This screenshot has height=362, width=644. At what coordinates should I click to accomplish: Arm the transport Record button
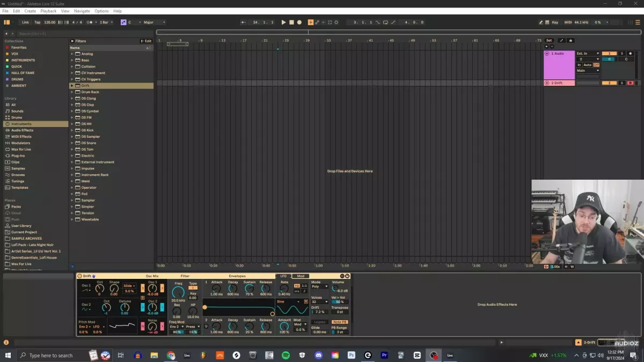(x=299, y=23)
